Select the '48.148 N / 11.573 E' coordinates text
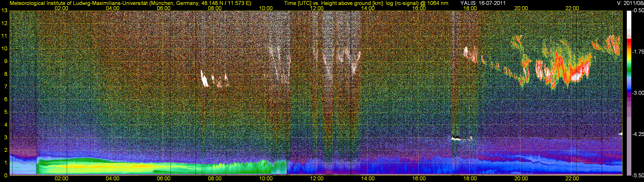Viewport: 644px width, 182px height. pos(225,3)
